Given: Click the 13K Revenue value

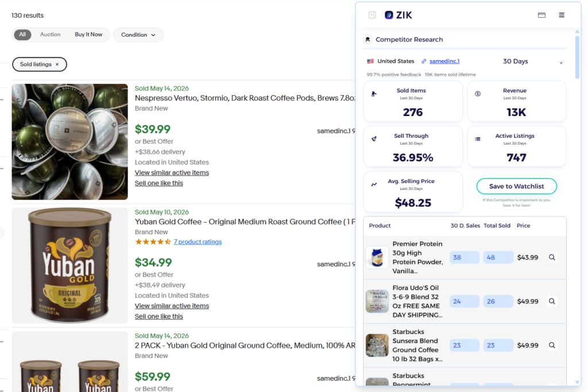Looking at the screenshot, I should pyautogui.click(x=516, y=112).
